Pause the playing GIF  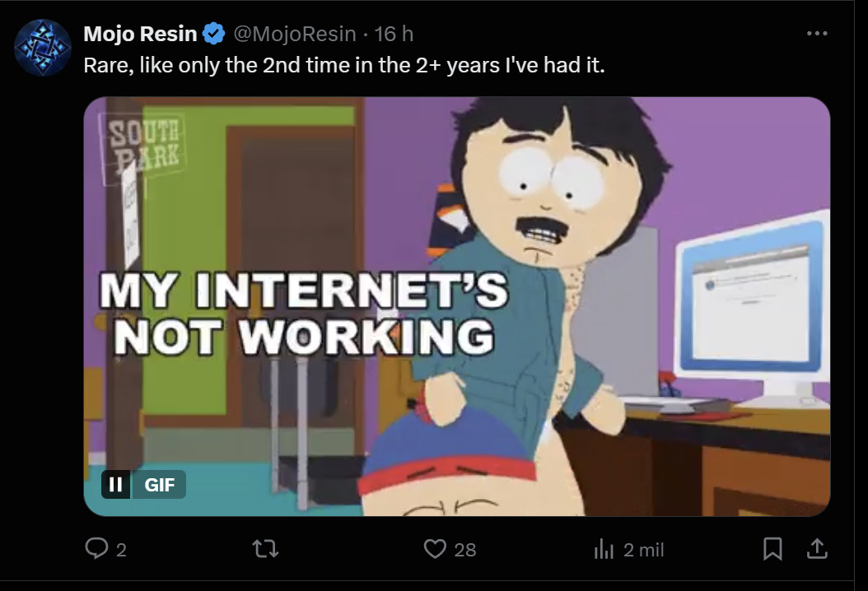(x=115, y=484)
